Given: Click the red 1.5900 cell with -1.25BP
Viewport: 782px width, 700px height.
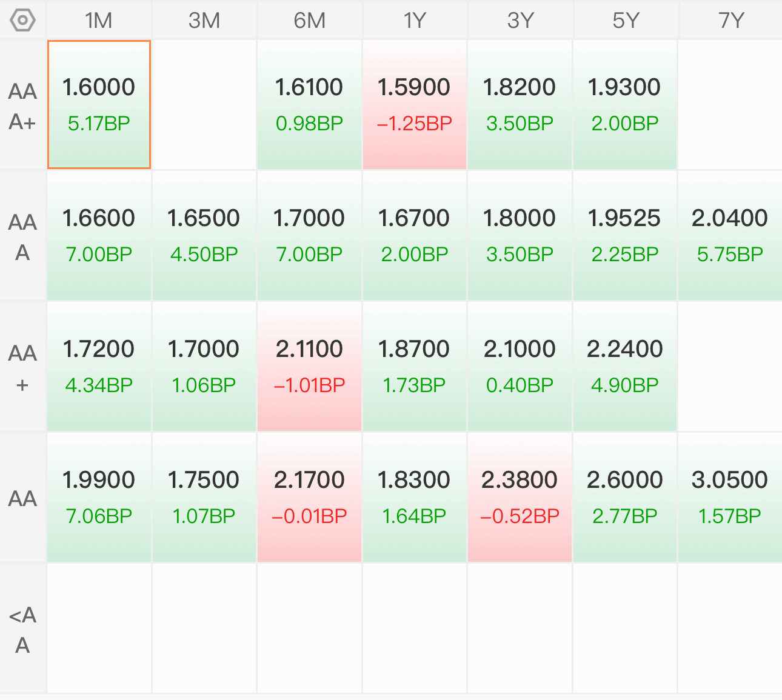Looking at the screenshot, I should pyautogui.click(x=415, y=104).
